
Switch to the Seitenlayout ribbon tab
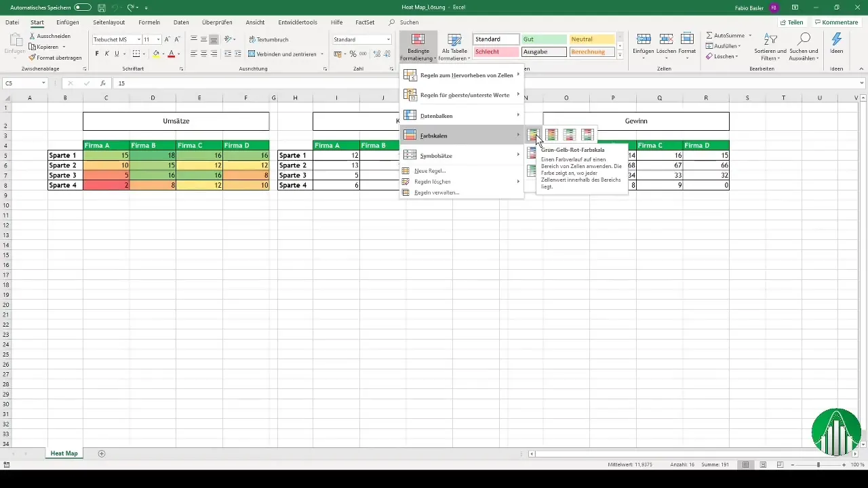coord(108,22)
